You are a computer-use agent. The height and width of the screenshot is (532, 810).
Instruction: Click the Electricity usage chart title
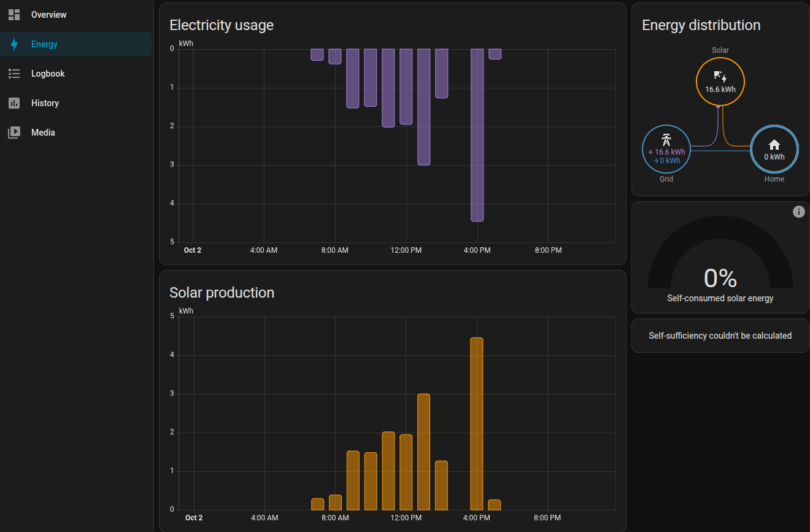click(x=222, y=25)
